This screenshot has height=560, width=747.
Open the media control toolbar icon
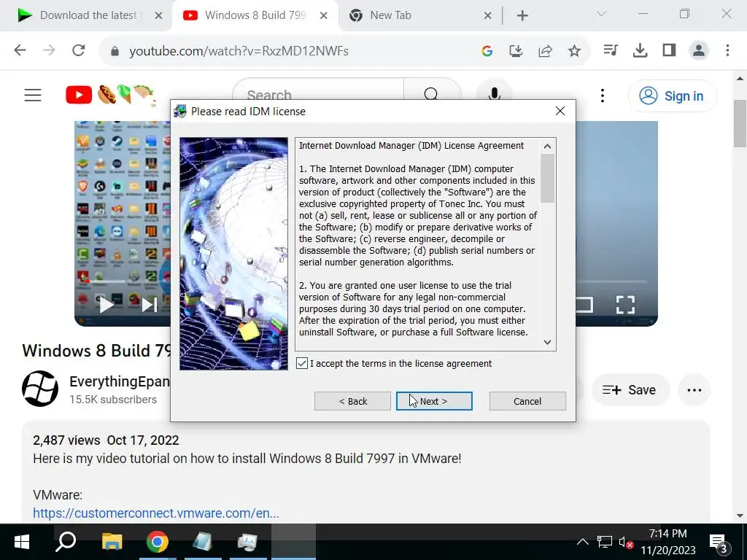611,50
